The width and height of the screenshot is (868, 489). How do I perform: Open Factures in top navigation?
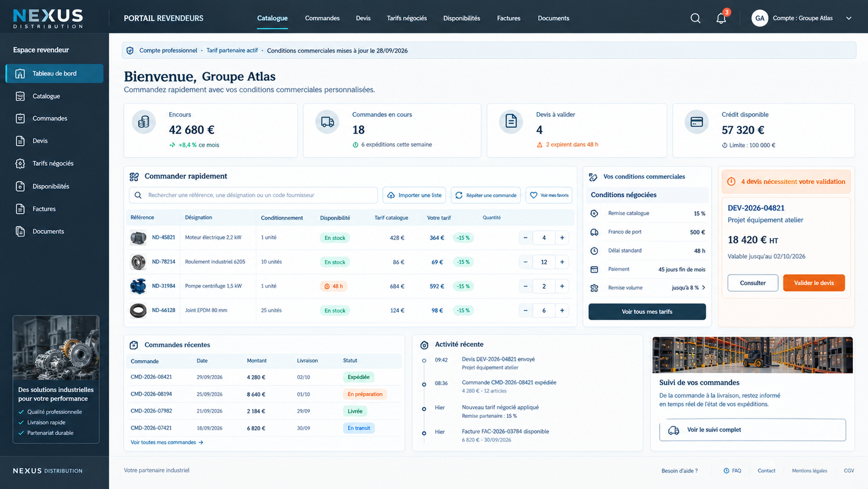[x=509, y=18]
